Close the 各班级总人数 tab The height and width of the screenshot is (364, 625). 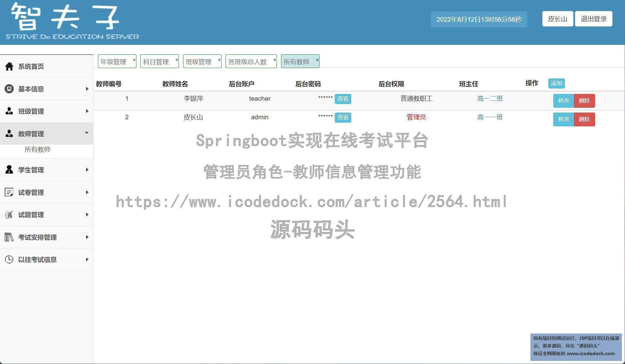point(274,60)
